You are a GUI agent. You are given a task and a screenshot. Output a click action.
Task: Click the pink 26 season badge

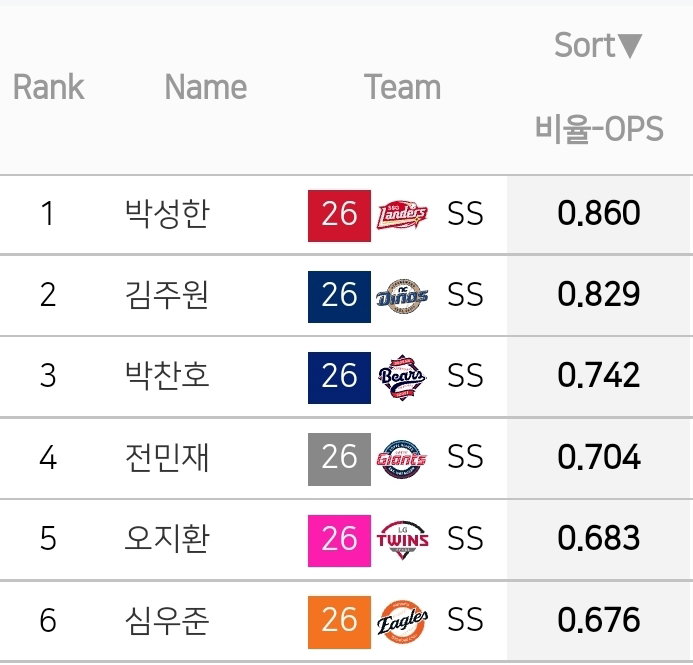pos(339,540)
